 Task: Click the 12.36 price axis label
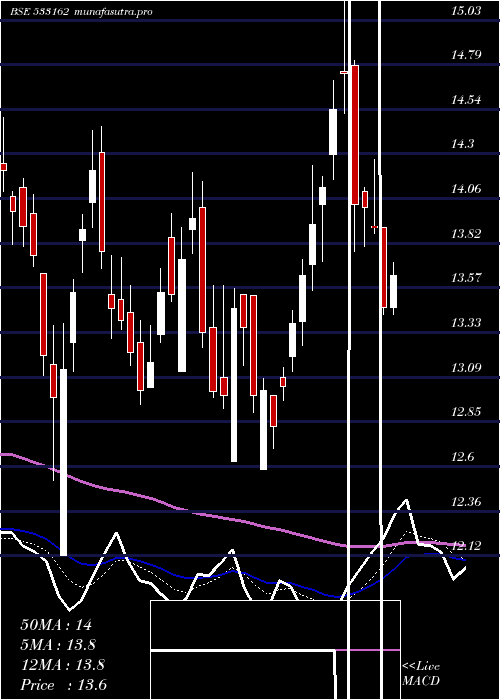467,501
